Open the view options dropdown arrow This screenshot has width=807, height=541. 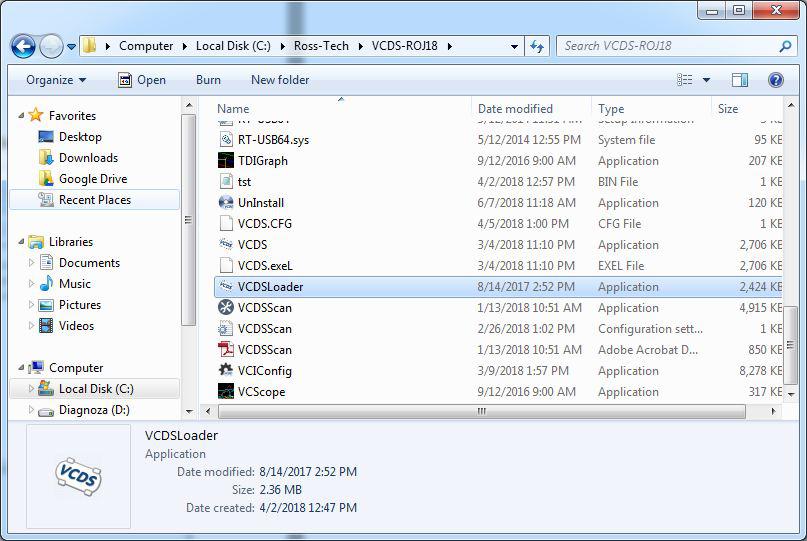point(707,80)
